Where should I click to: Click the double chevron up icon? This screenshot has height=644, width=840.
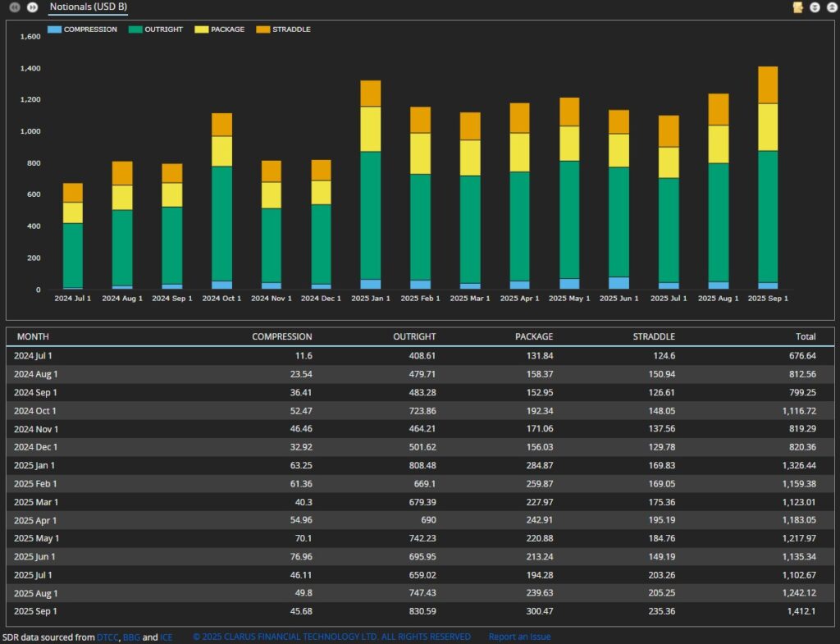831,7
